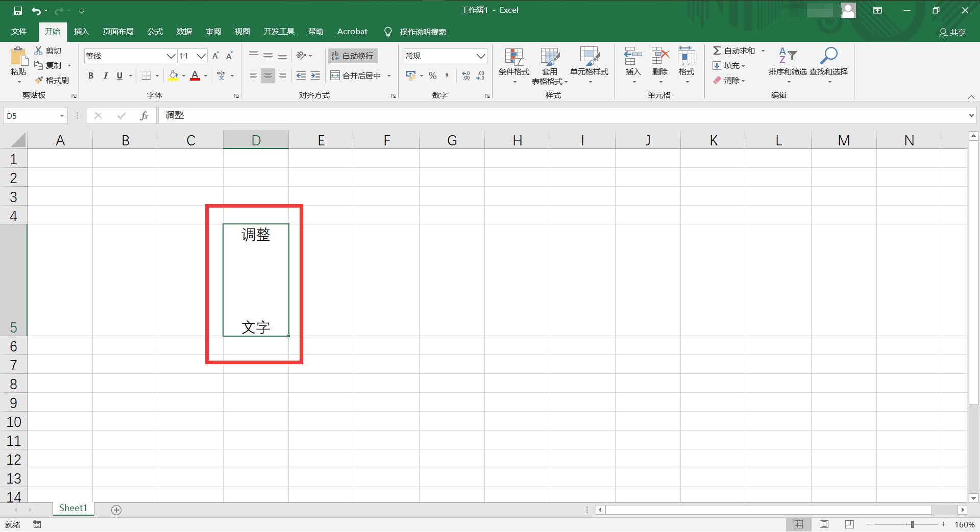This screenshot has height=532, width=980.
Task: Cut selection with 剪切
Action: [48, 50]
